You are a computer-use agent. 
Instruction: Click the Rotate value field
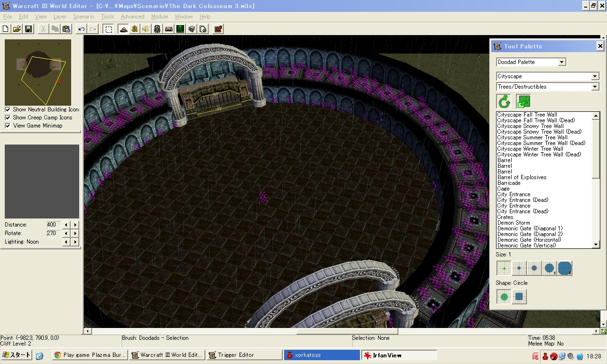[54, 233]
